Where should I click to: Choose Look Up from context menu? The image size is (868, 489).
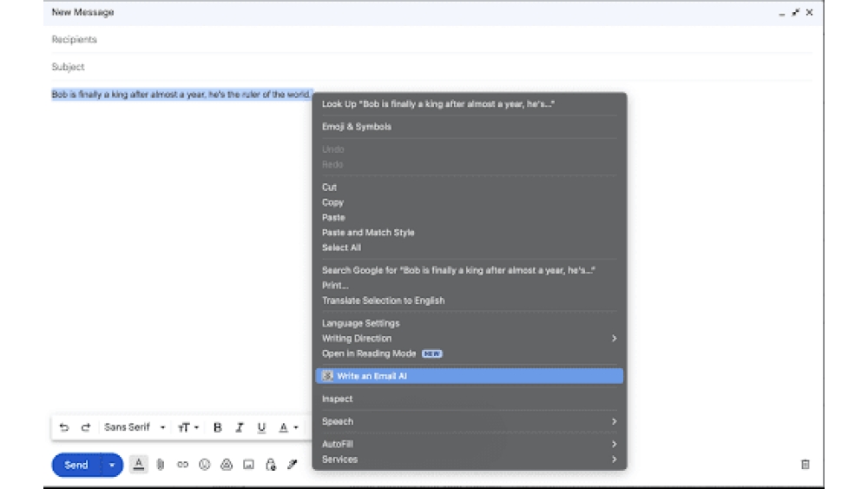[x=470, y=104]
